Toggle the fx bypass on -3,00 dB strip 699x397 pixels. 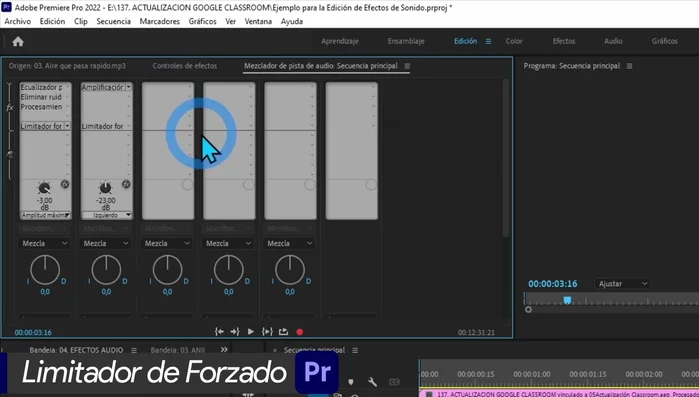click(65, 184)
